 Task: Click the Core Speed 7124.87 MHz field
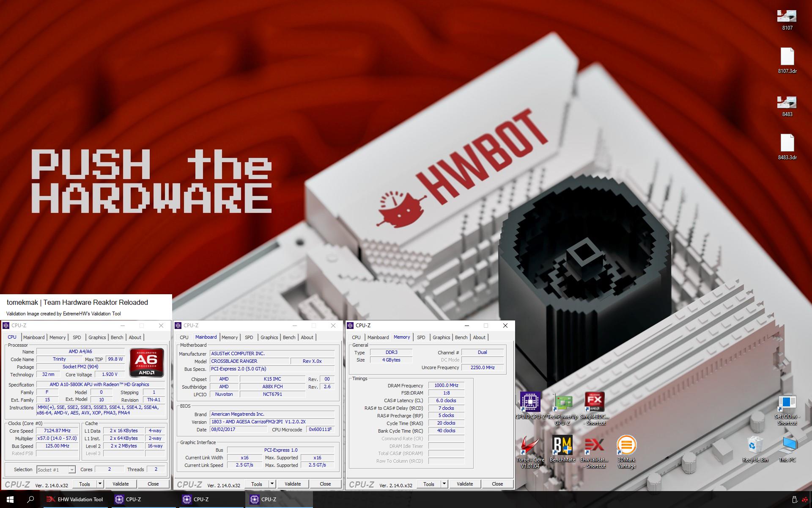click(57, 431)
